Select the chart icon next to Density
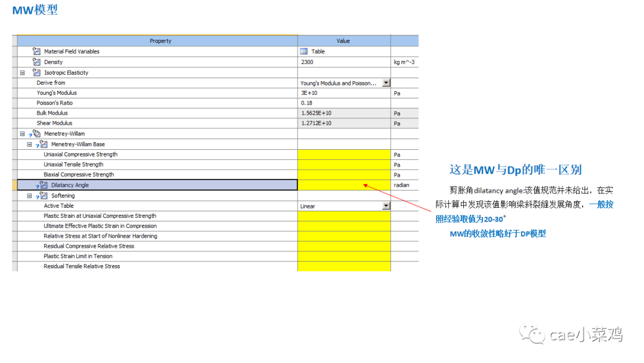The image size is (644, 363). coord(37,61)
